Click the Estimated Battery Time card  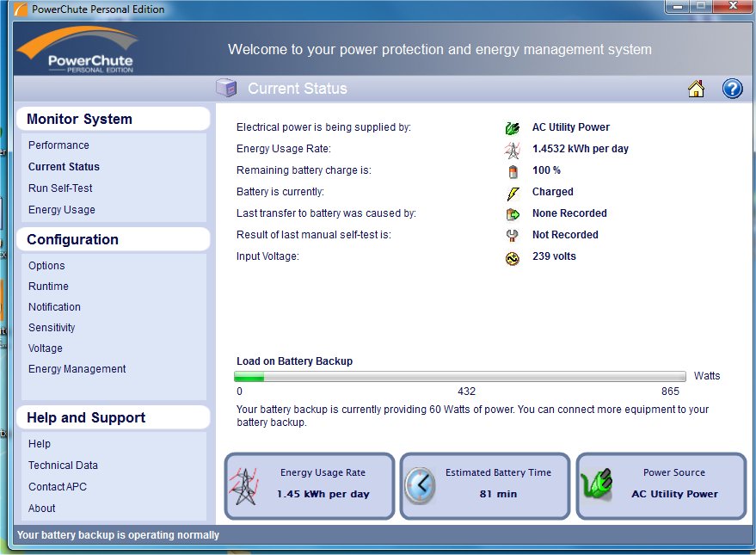coord(485,486)
